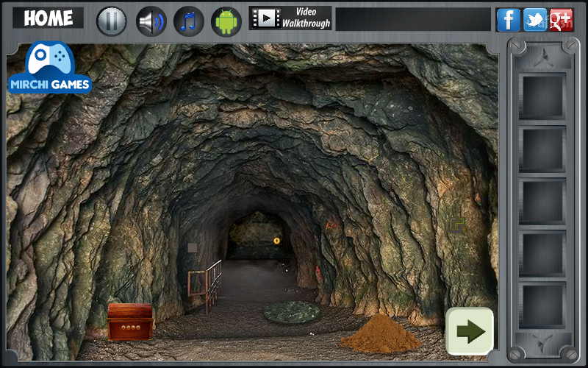Inspect the round stone slab on floor
Screen dimensions: 588x368
pos(292,311)
